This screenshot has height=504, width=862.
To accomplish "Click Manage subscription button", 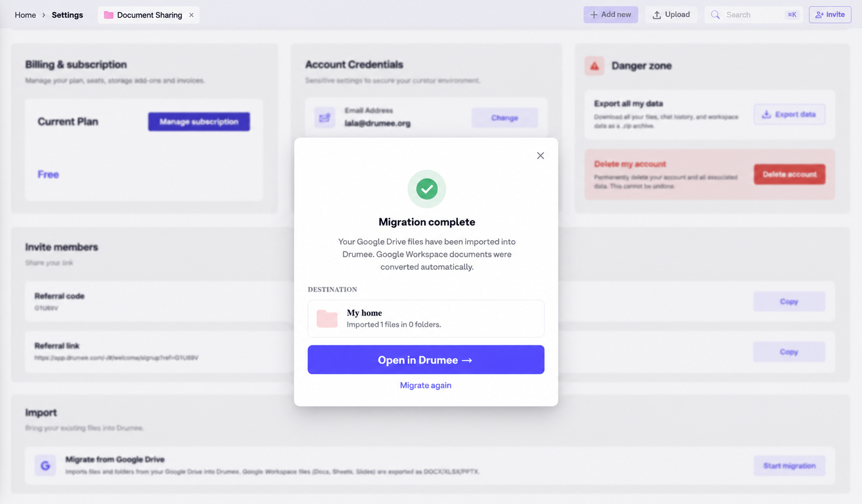I will (x=199, y=121).
